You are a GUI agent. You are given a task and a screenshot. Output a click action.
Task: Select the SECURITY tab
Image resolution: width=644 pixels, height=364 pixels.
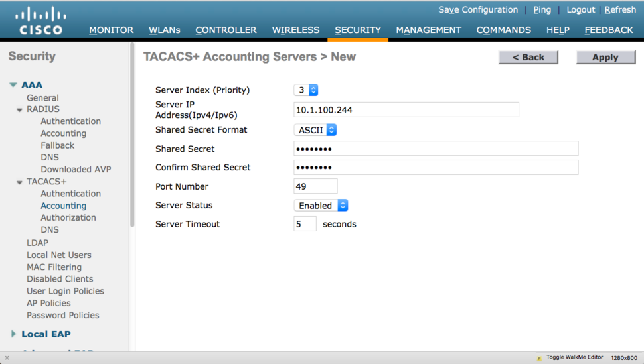point(358,30)
